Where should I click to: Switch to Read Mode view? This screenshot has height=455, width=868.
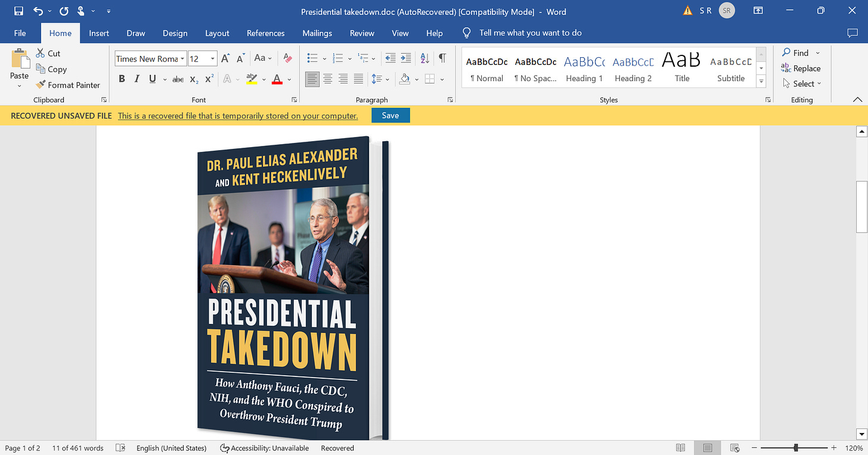[x=681, y=448]
